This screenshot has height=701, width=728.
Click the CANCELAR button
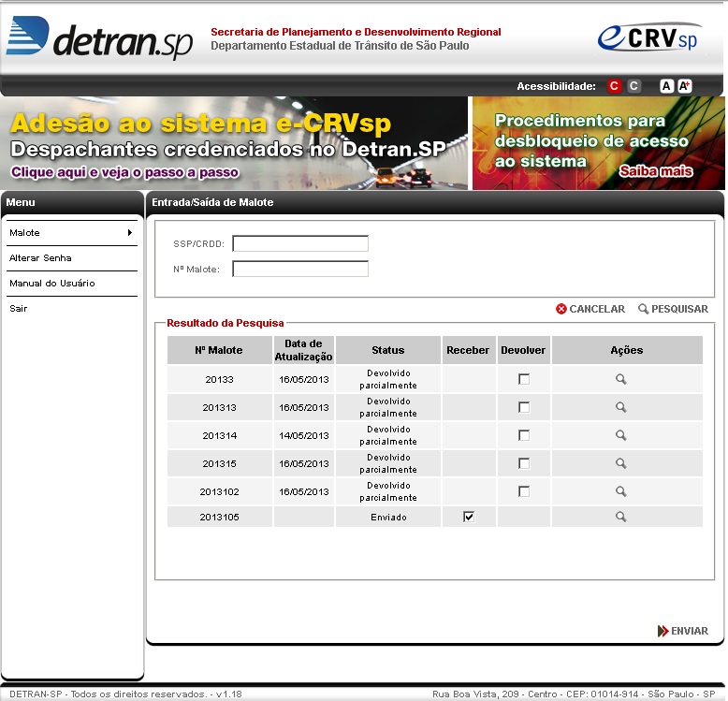point(590,309)
